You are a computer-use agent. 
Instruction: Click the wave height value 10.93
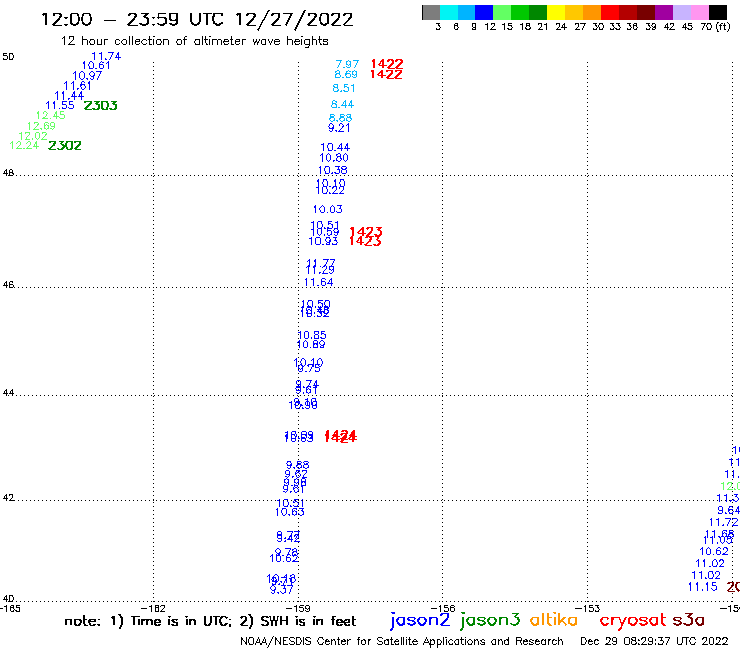click(x=323, y=241)
